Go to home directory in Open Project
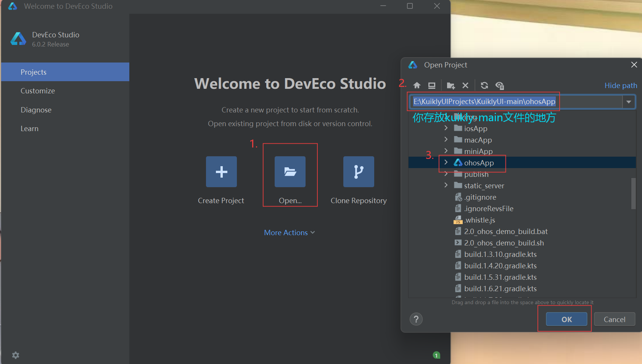This screenshot has height=364, width=642. pyautogui.click(x=417, y=85)
